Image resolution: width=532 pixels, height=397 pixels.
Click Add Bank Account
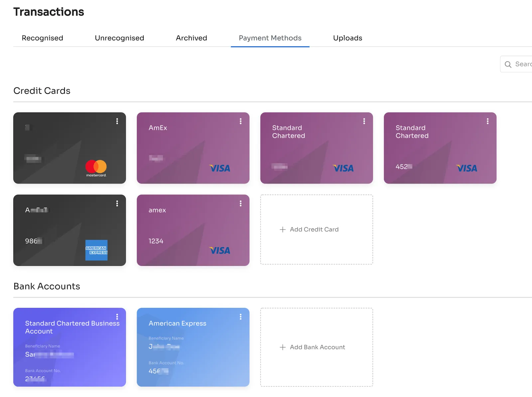(317, 347)
